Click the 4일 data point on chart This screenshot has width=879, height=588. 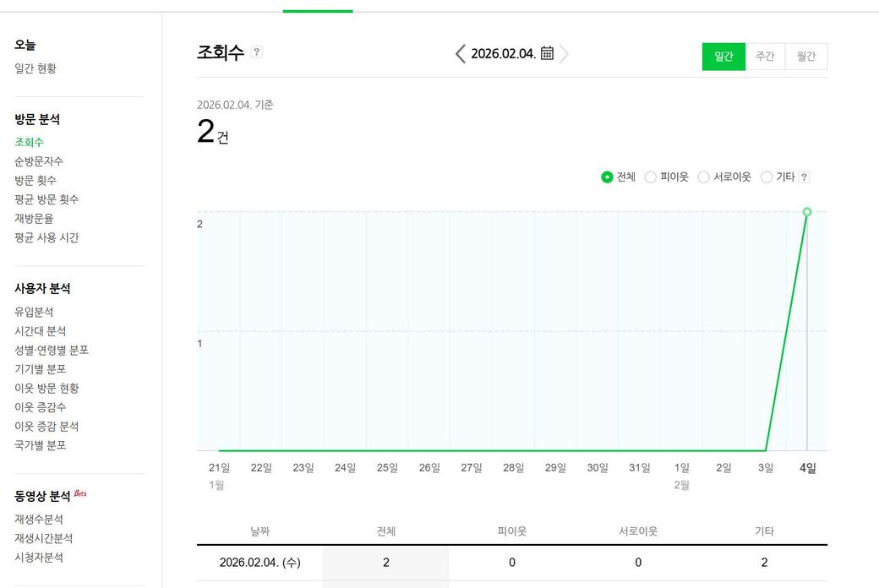click(807, 211)
